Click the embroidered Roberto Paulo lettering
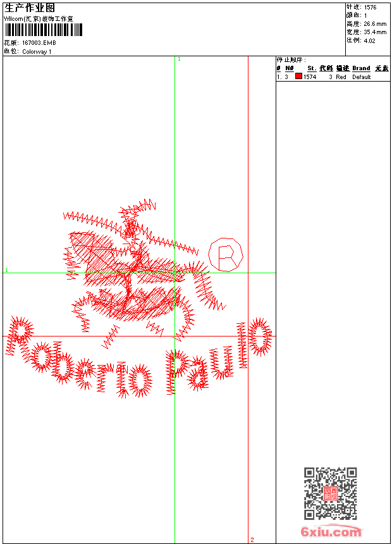 [x=138, y=357]
